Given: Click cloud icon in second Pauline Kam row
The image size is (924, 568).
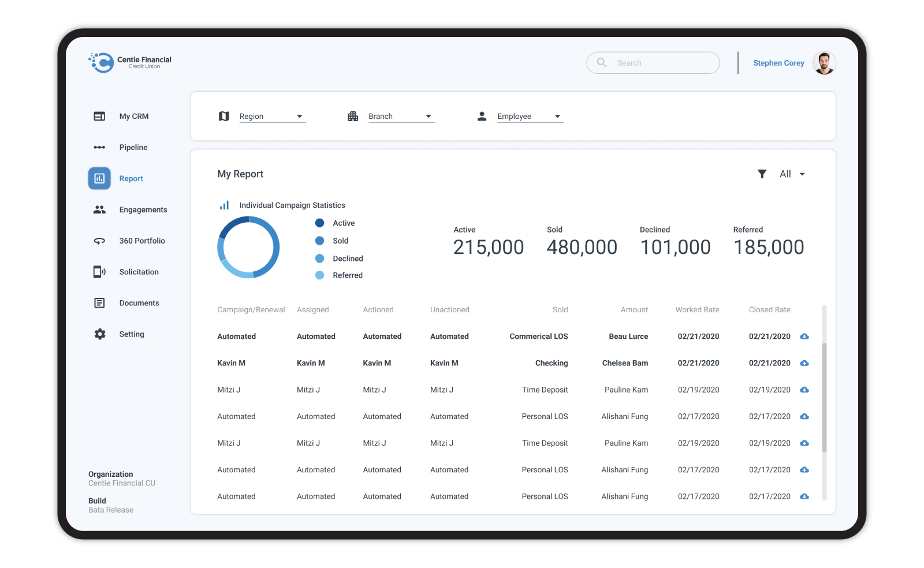Looking at the screenshot, I should point(804,443).
